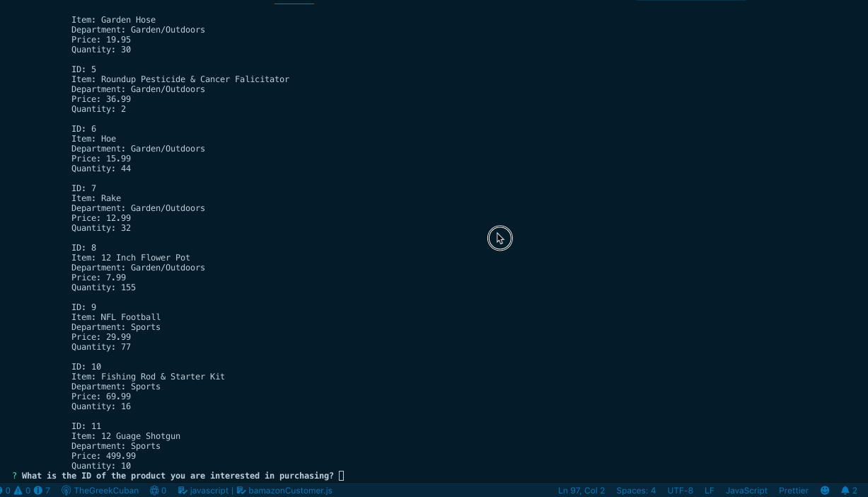This screenshot has height=497, width=868.
Task: Click 'ID: 9' line
Action: [x=83, y=307]
